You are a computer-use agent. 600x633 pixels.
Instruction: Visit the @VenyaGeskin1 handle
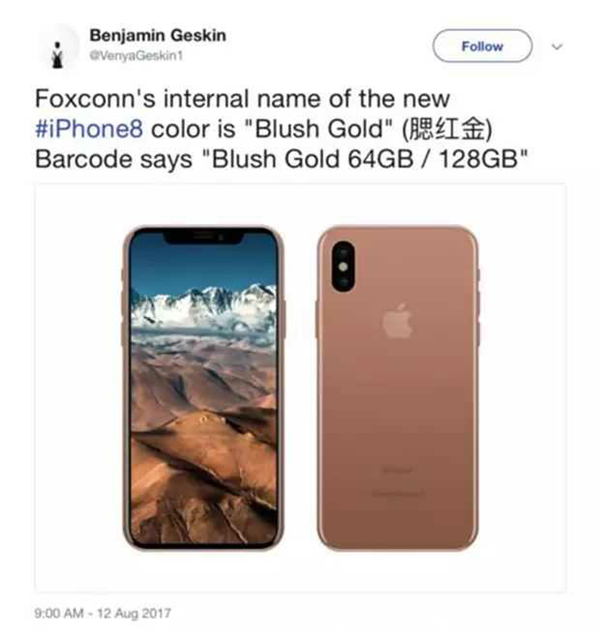136,56
